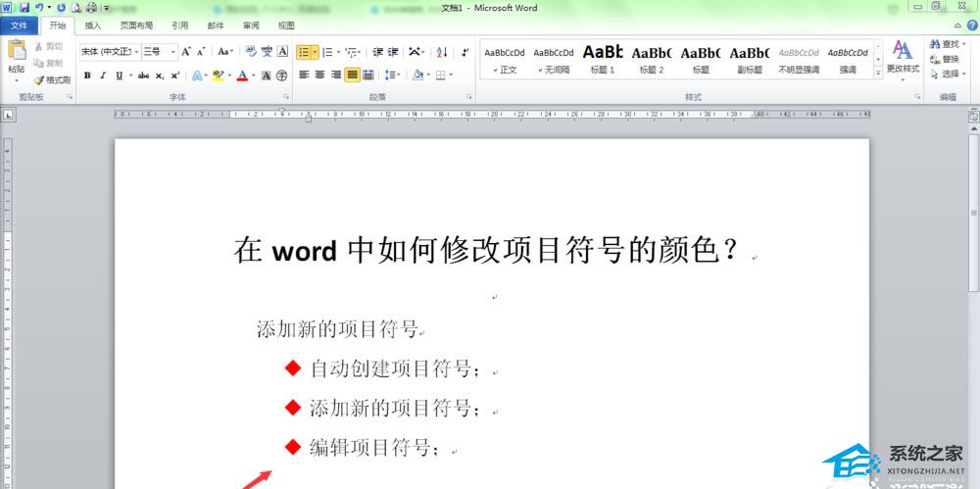This screenshot has height=489, width=980.
Task: Align text right
Action: [x=336, y=75]
